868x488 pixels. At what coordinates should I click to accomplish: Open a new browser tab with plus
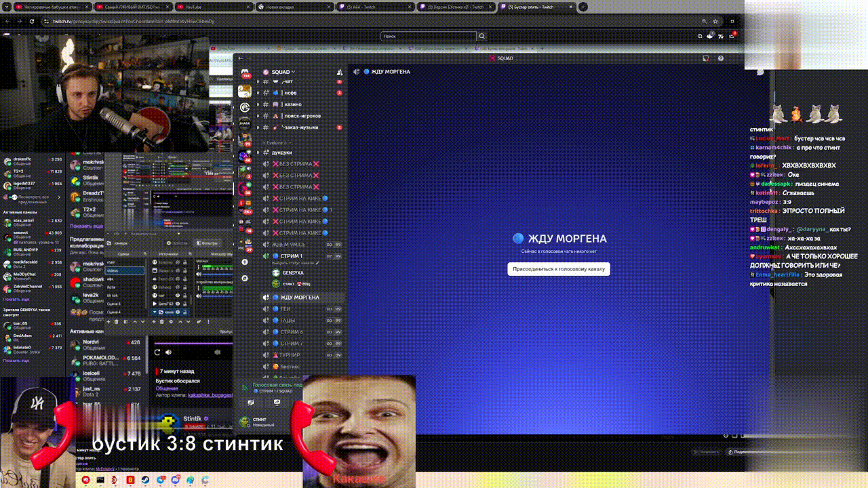583,7
